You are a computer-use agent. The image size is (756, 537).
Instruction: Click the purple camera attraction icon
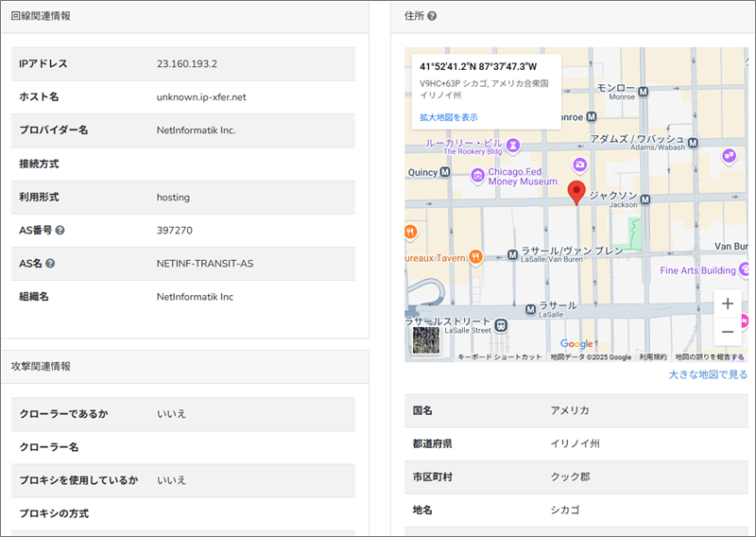pyautogui.click(x=580, y=165)
